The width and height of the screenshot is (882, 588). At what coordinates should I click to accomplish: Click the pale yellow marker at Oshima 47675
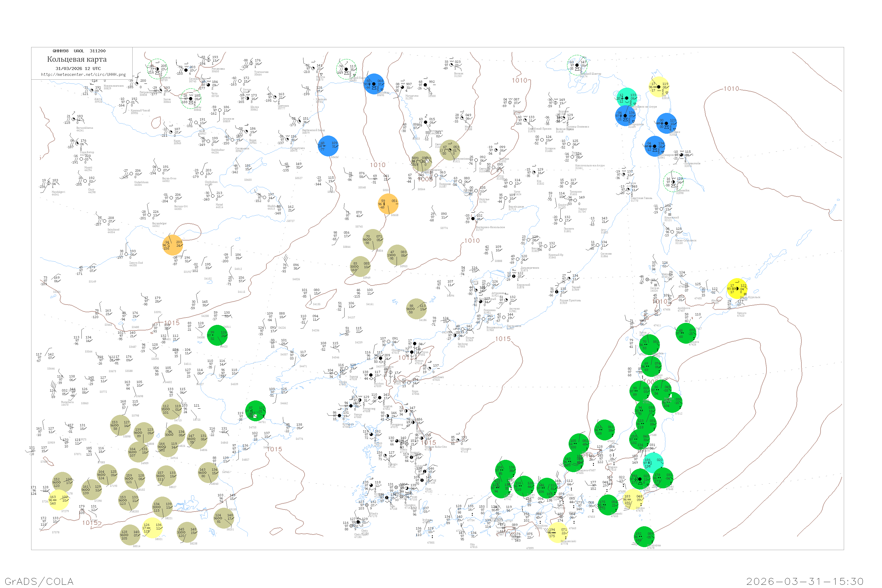click(633, 499)
